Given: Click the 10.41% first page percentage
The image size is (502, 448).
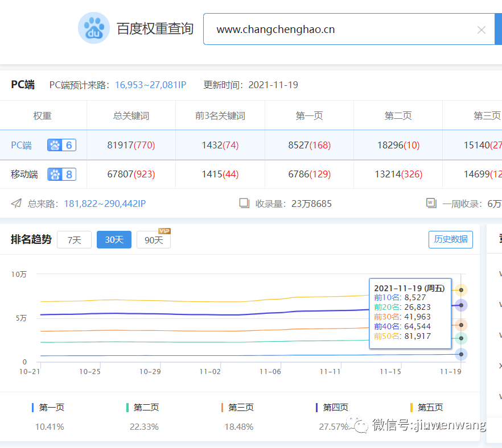Looking at the screenshot, I should click(x=50, y=426).
